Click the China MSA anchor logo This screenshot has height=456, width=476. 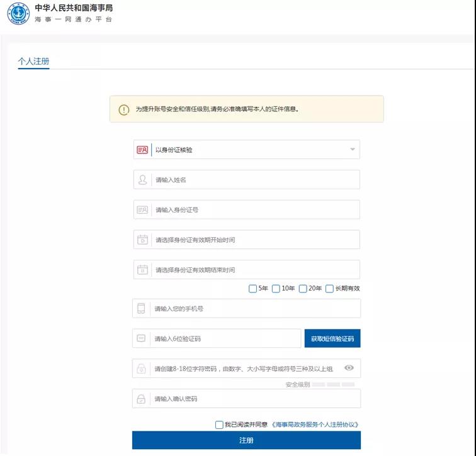click(18, 14)
